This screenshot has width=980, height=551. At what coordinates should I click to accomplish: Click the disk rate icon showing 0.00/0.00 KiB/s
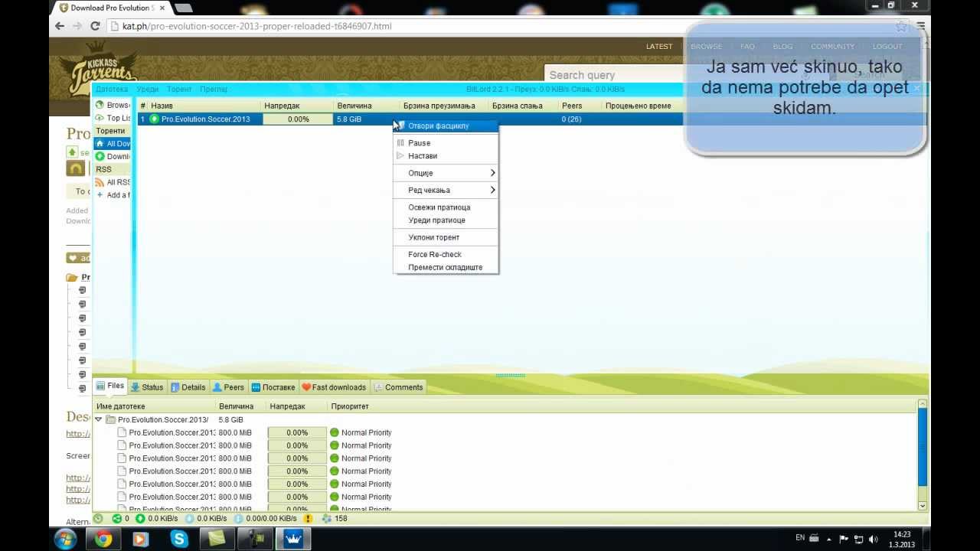tap(238, 518)
